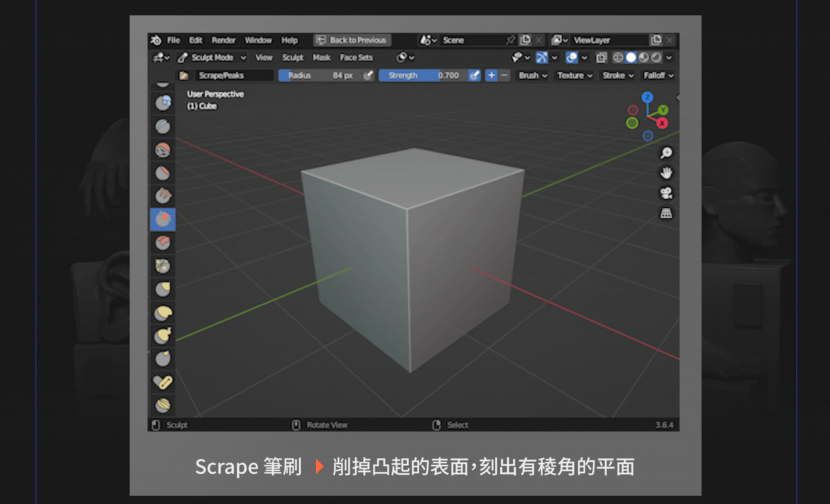Open the Sculpt Mode dropdown
This screenshot has width=830, height=504.
[212, 58]
